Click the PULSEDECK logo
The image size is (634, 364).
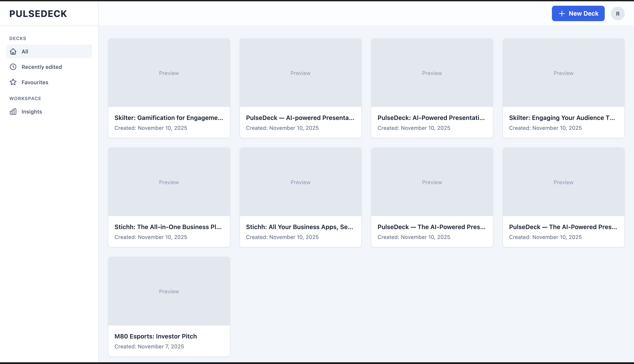pyautogui.click(x=38, y=13)
